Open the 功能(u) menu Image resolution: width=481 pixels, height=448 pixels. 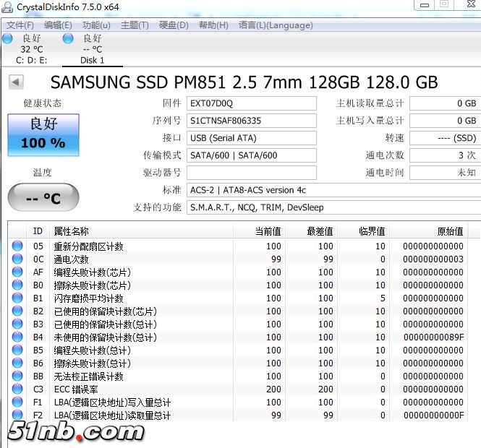coord(96,25)
